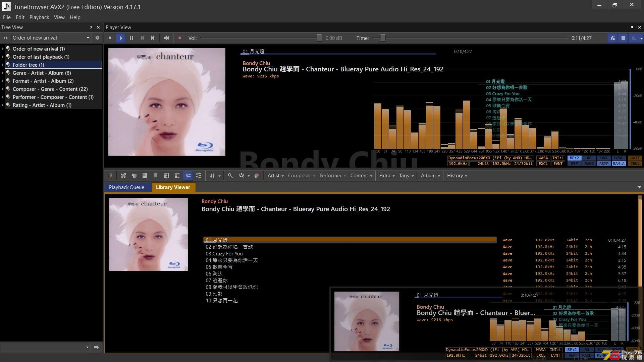Click the Play button in Player View
Screen dimensions: 644x362
(121, 38)
